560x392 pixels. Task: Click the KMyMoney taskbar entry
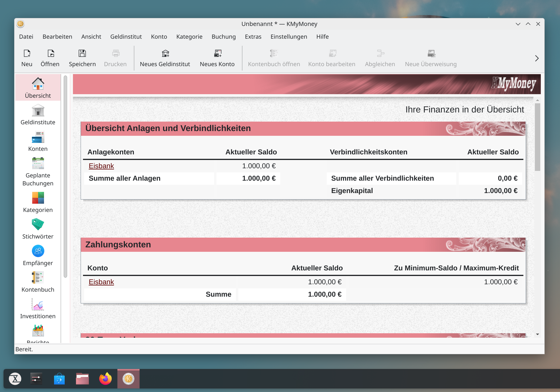pos(128,379)
